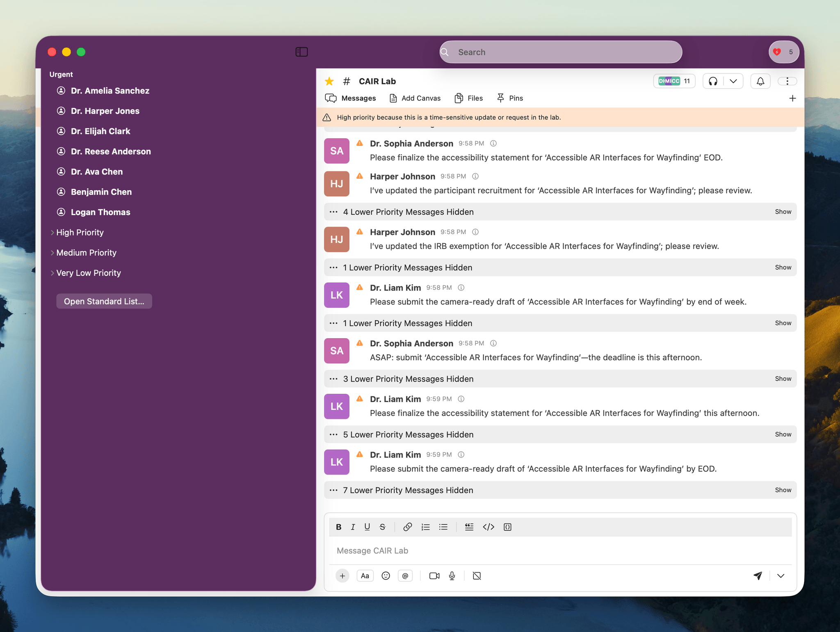Expand the High Priority section
This screenshot has height=632, width=840.
tap(80, 232)
